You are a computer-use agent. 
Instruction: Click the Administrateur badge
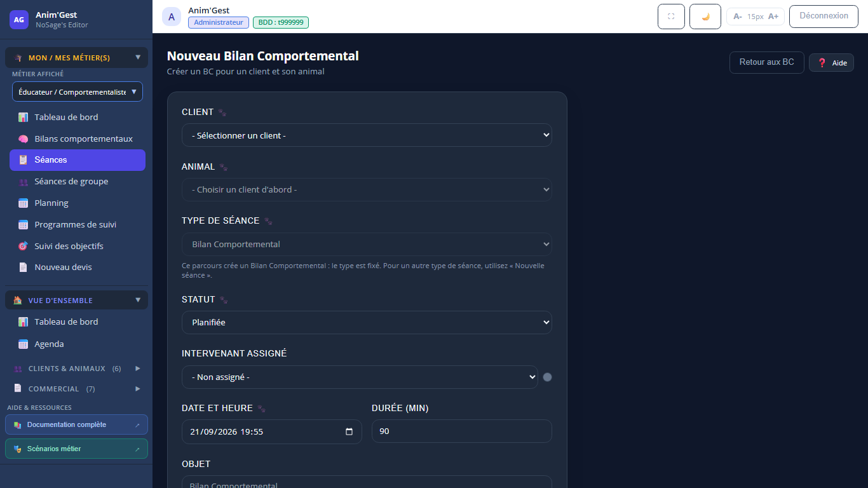coord(219,22)
